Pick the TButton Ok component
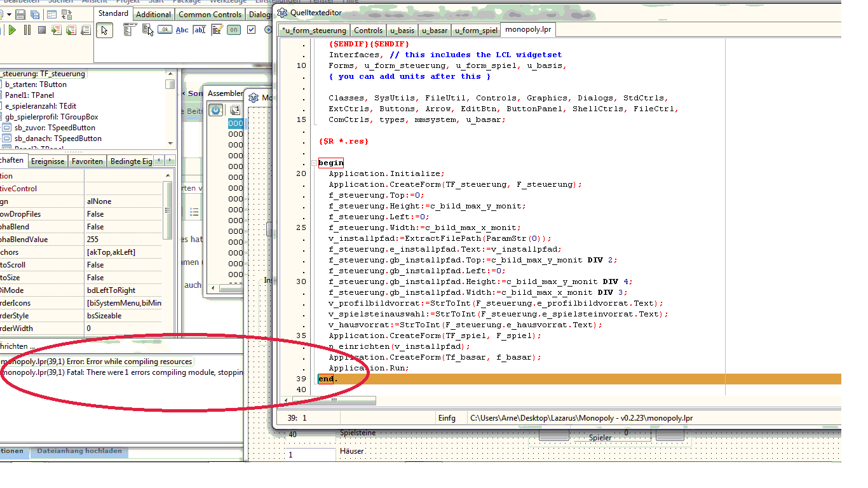This screenshot has width=868, height=488. pos(165,29)
